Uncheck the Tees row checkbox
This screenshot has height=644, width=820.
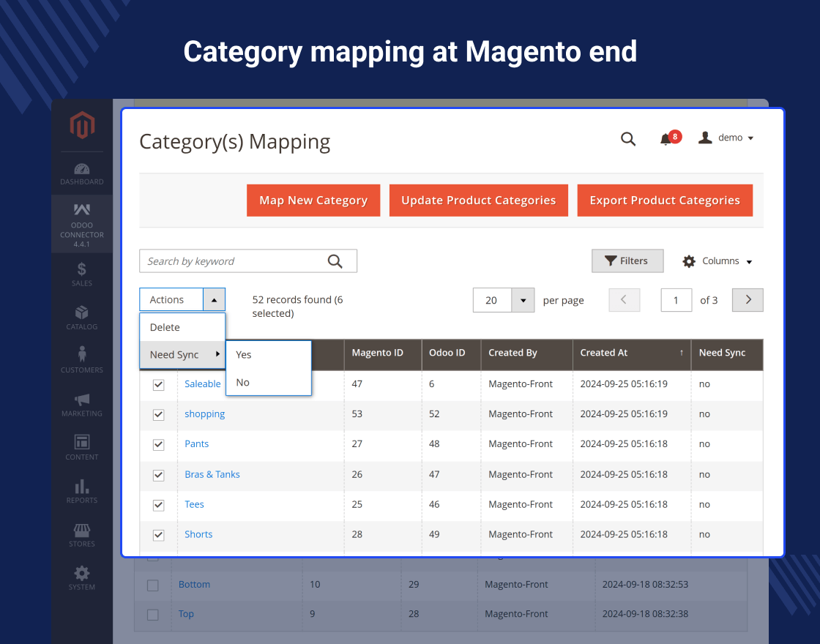(158, 505)
